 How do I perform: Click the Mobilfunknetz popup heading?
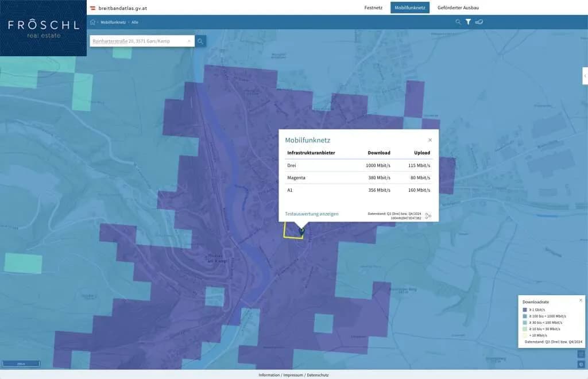click(x=308, y=140)
